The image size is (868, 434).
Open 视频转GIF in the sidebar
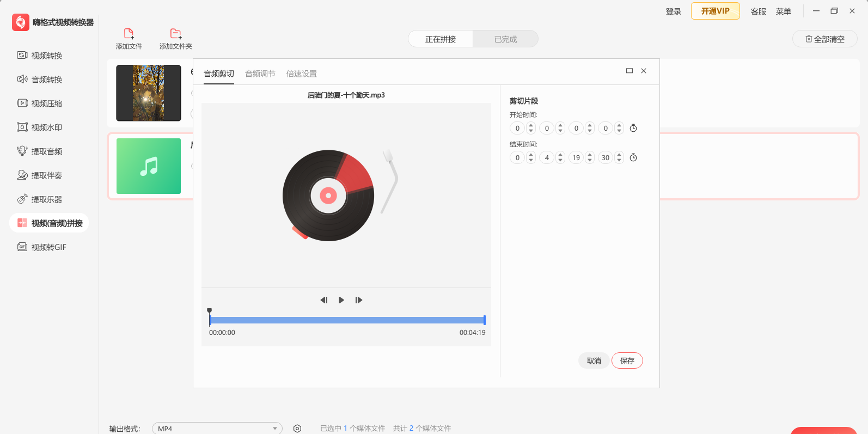48,247
